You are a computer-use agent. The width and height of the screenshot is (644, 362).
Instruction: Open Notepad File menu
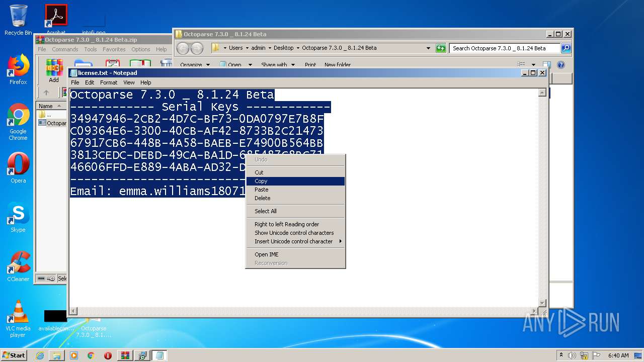pyautogui.click(x=75, y=82)
